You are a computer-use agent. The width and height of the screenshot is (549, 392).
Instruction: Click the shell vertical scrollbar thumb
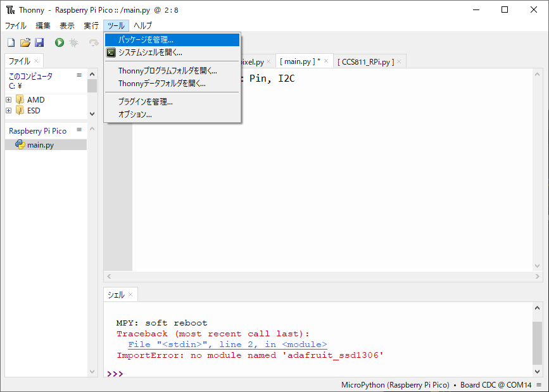point(538,343)
